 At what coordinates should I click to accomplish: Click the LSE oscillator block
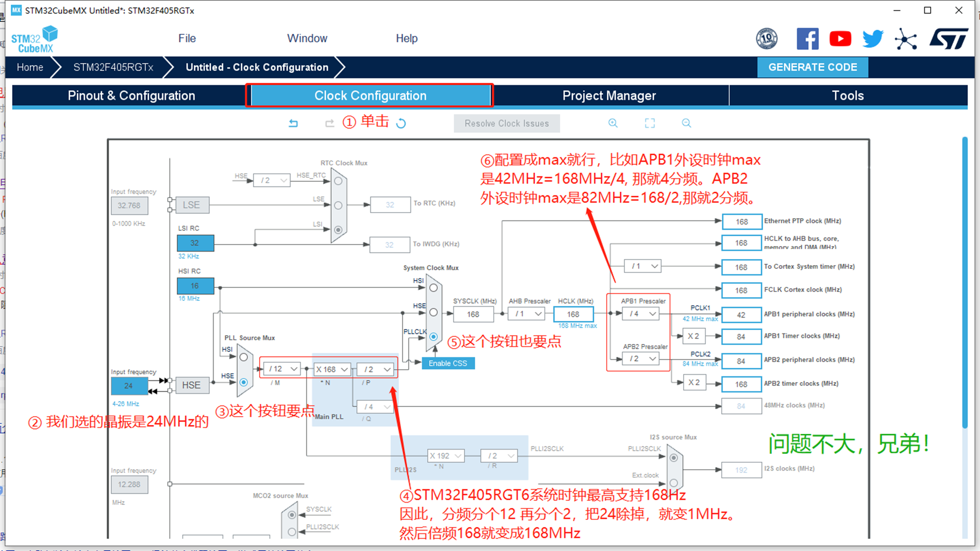point(192,205)
